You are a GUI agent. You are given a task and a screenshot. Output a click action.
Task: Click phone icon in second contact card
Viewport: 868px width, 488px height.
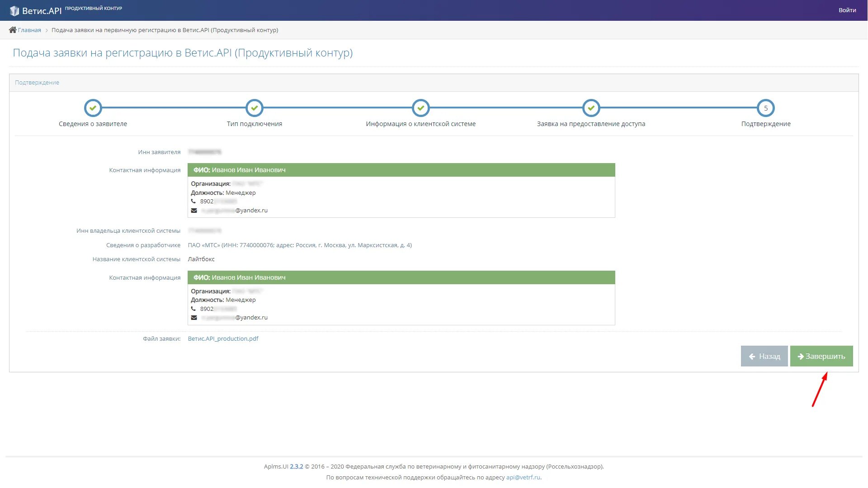pos(193,309)
